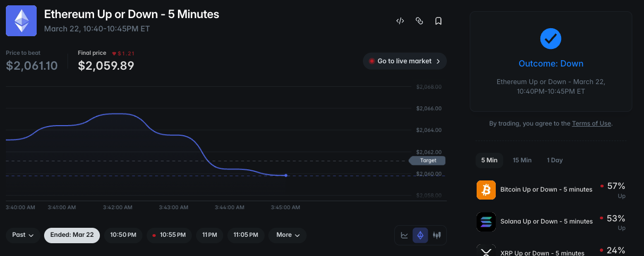Bookmark this Ethereum market

coord(438,21)
